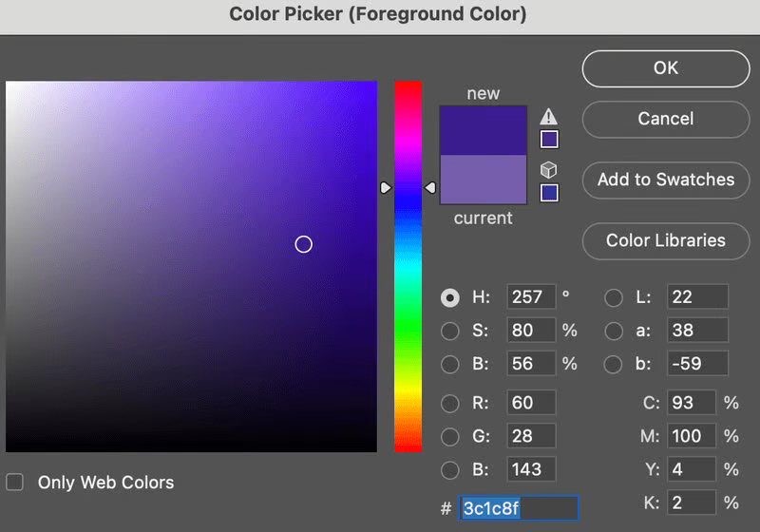Select the R red radio button
Image resolution: width=760 pixels, height=532 pixels.
click(x=450, y=403)
